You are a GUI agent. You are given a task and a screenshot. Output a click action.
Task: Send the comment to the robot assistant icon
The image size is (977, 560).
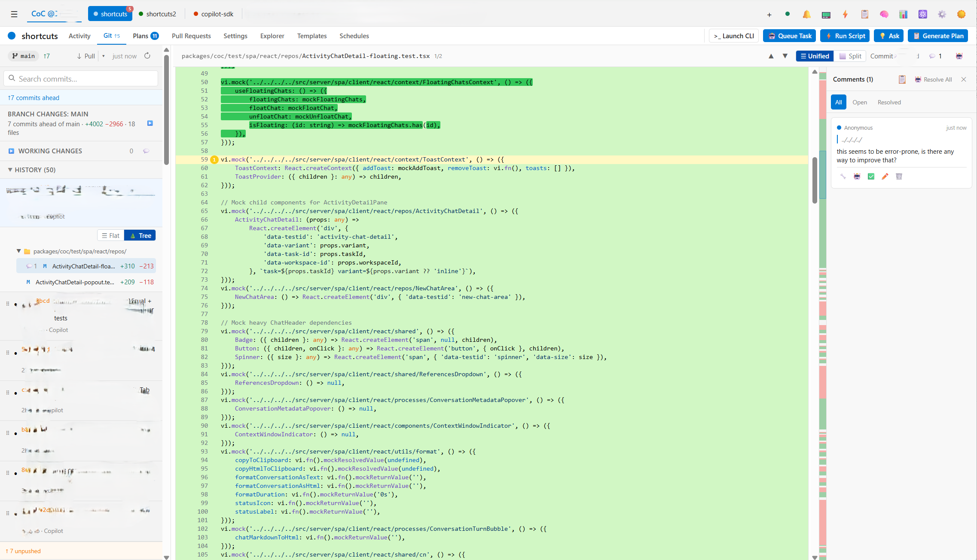(x=857, y=176)
